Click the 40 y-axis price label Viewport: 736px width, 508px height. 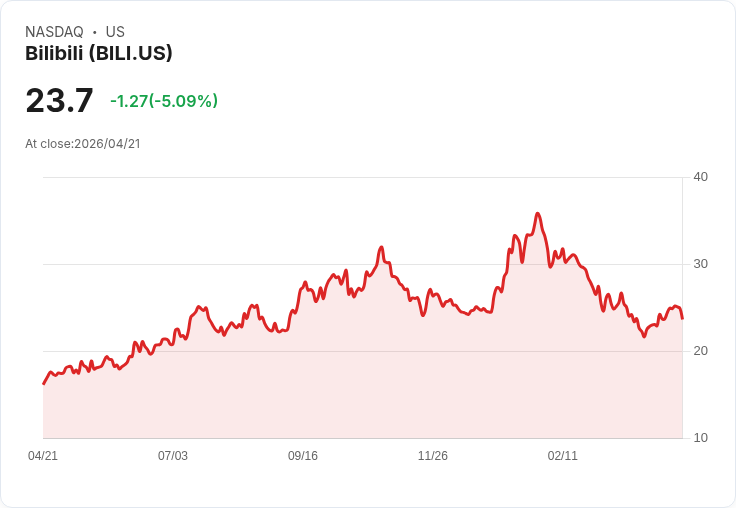(x=700, y=177)
